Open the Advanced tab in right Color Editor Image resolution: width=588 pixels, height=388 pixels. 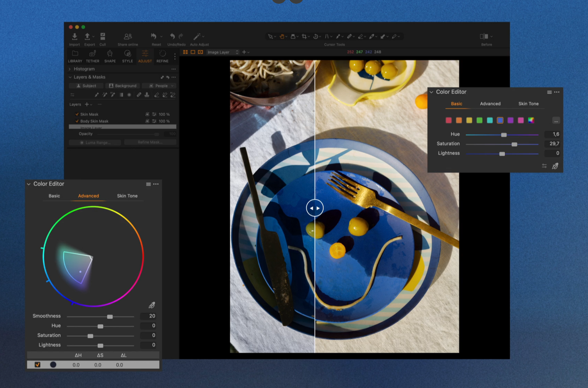point(490,104)
